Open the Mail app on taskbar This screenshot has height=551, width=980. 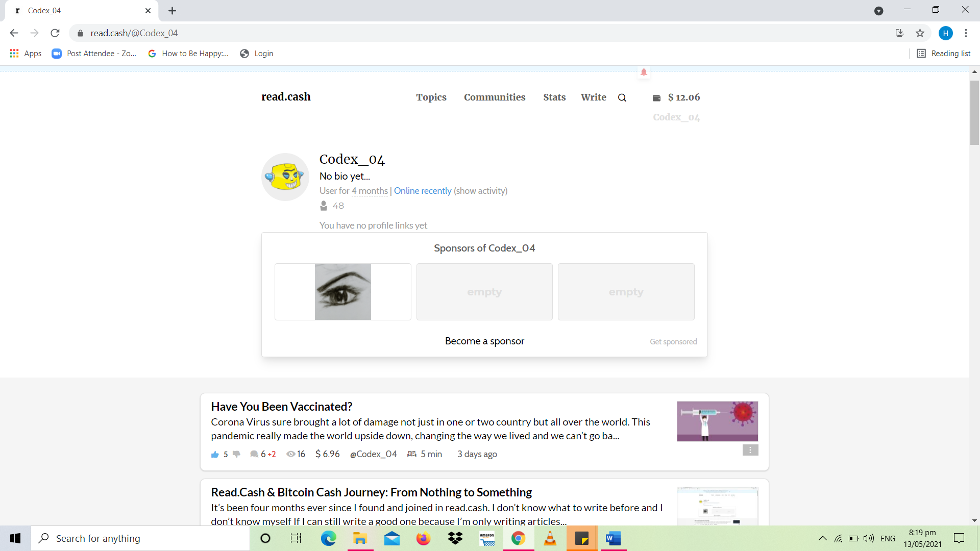click(x=391, y=538)
